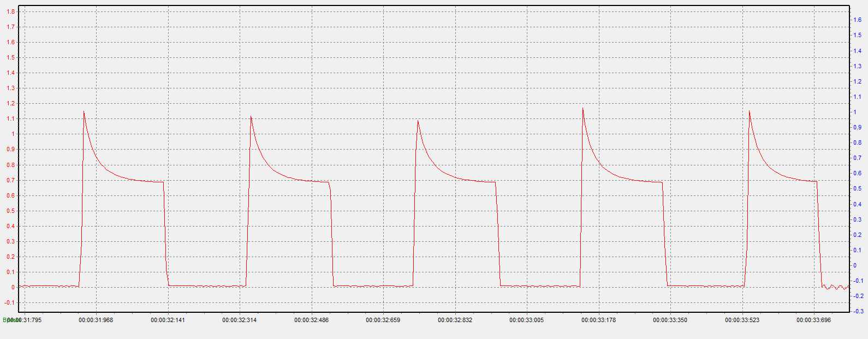The height and width of the screenshot is (339, 868).
Task: Click the 00:00:33:005 time axis label
Action: (x=526, y=320)
